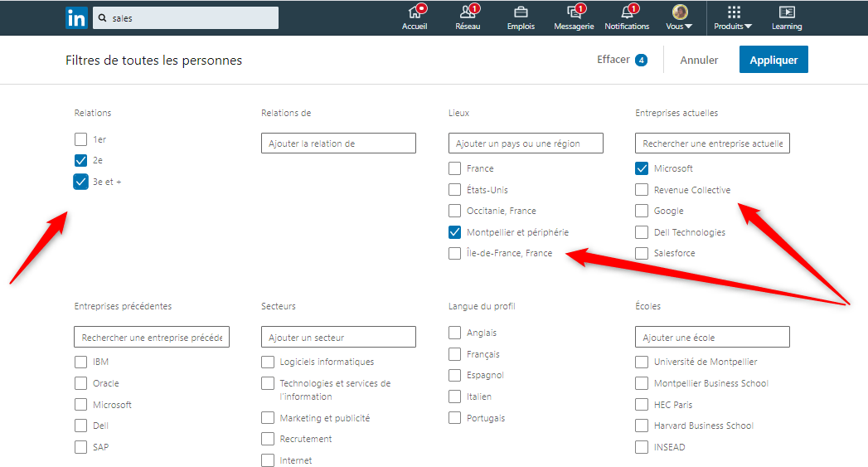Check the Dell previous company checkbox

80,426
